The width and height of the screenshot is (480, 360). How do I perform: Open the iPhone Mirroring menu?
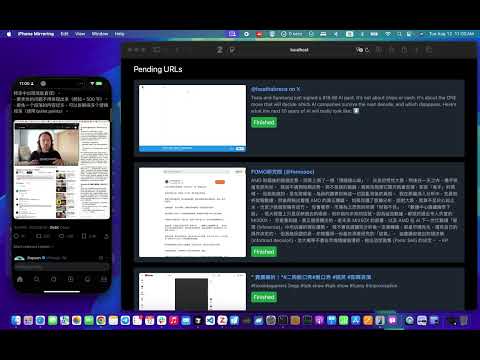click(x=36, y=34)
